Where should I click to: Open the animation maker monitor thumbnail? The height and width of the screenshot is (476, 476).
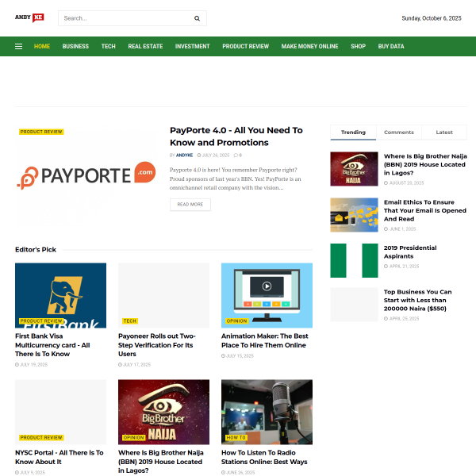(267, 295)
